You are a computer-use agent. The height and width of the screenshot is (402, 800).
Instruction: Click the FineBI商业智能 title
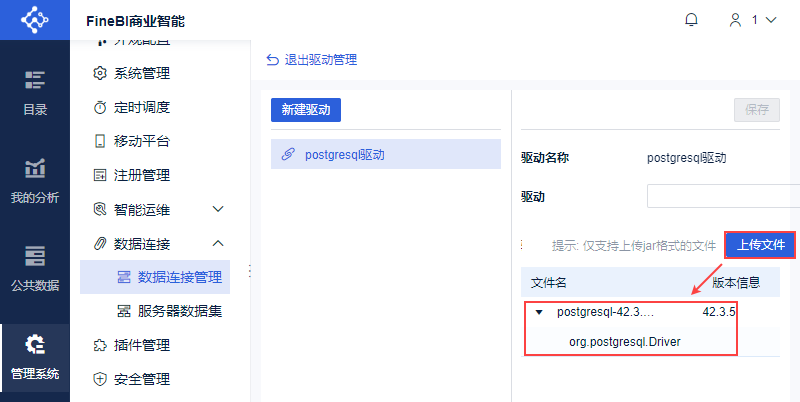point(135,21)
